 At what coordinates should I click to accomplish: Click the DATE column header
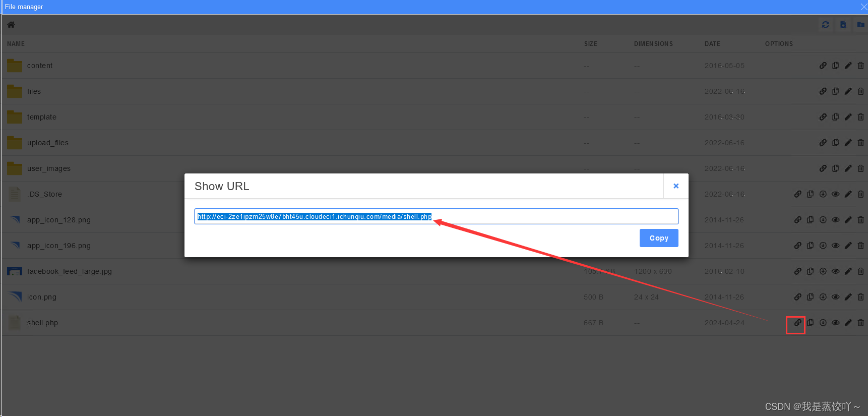[x=712, y=44]
